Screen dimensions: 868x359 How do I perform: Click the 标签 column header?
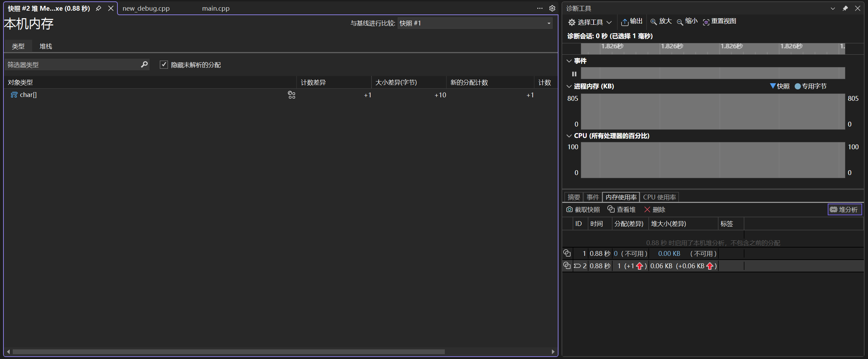pos(731,224)
